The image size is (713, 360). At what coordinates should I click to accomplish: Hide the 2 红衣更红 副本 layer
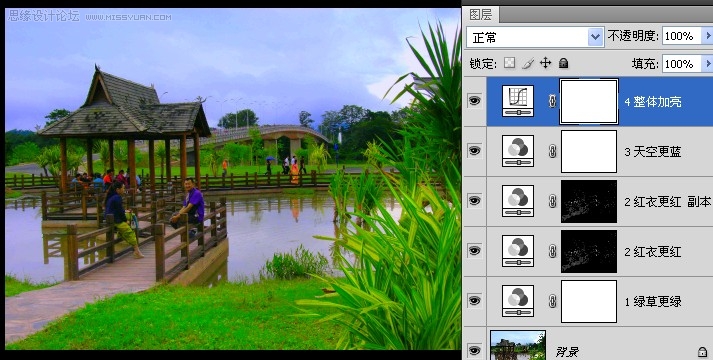click(x=474, y=200)
